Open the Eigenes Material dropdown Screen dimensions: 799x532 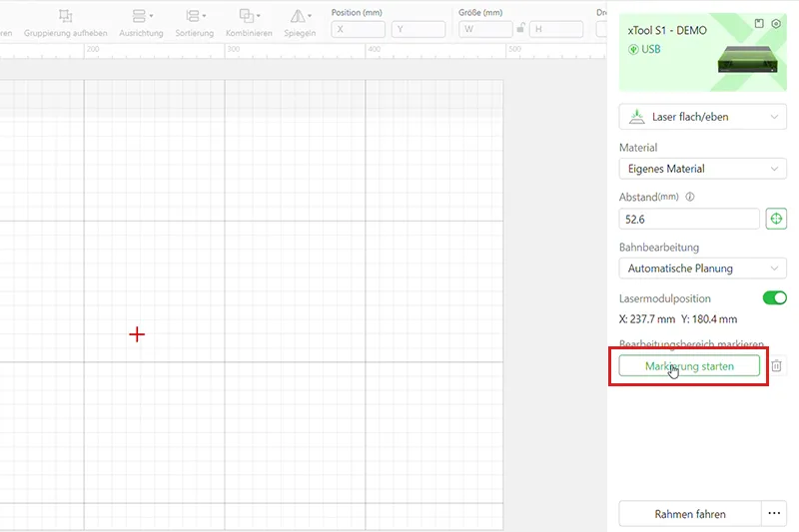[x=703, y=169]
